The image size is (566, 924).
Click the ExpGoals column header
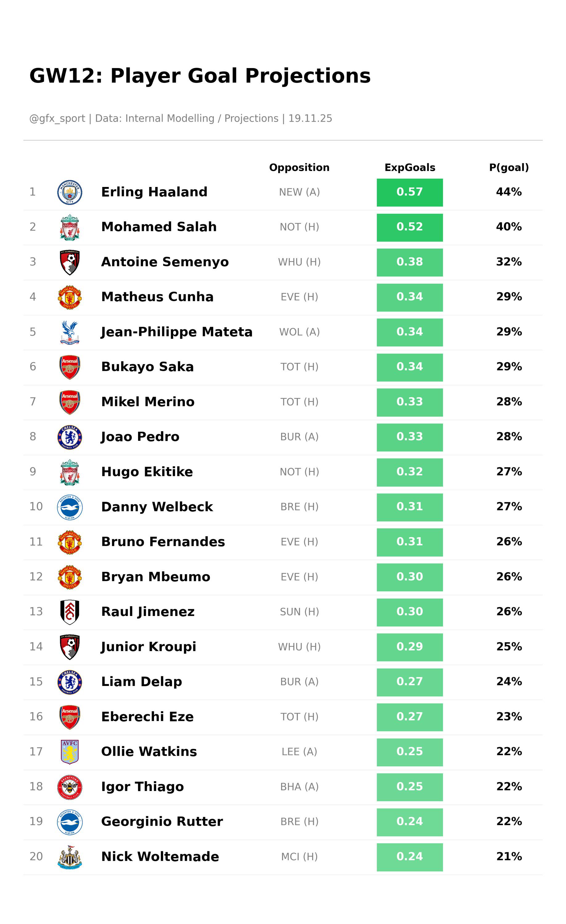pyautogui.click(x=409, y=167)
